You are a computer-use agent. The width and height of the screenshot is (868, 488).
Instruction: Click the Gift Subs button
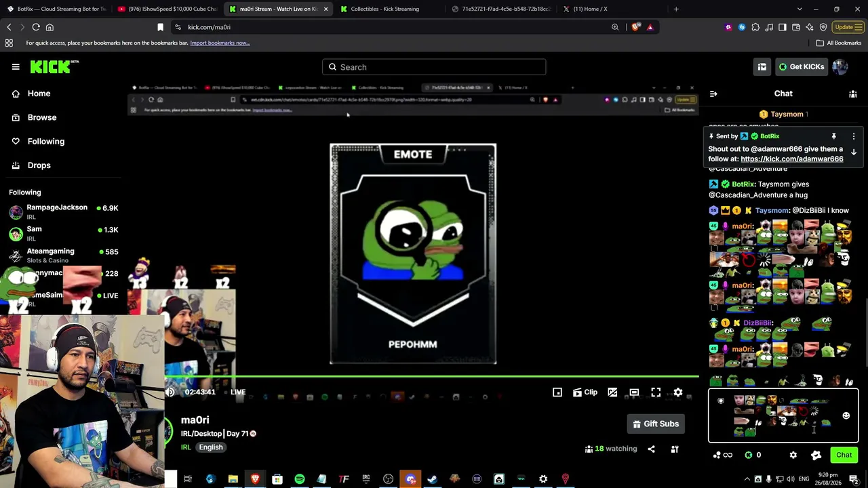[x=655, y=424]
